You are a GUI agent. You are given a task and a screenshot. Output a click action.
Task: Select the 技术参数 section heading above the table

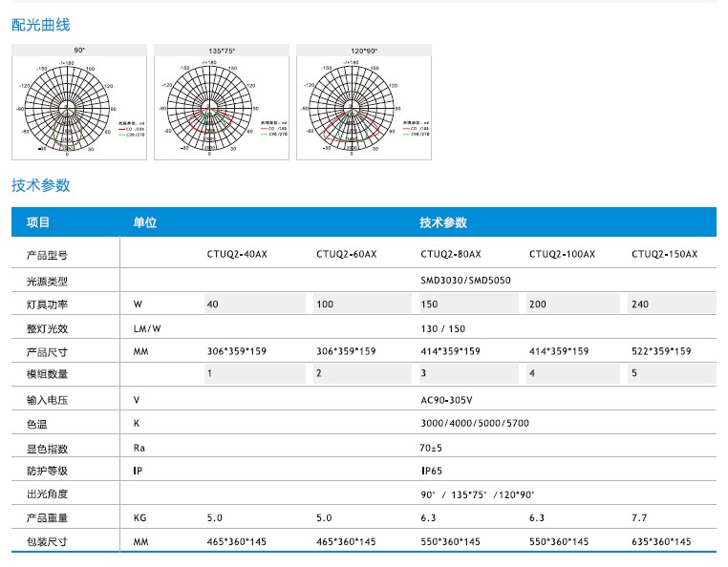[x=41, y=185]
